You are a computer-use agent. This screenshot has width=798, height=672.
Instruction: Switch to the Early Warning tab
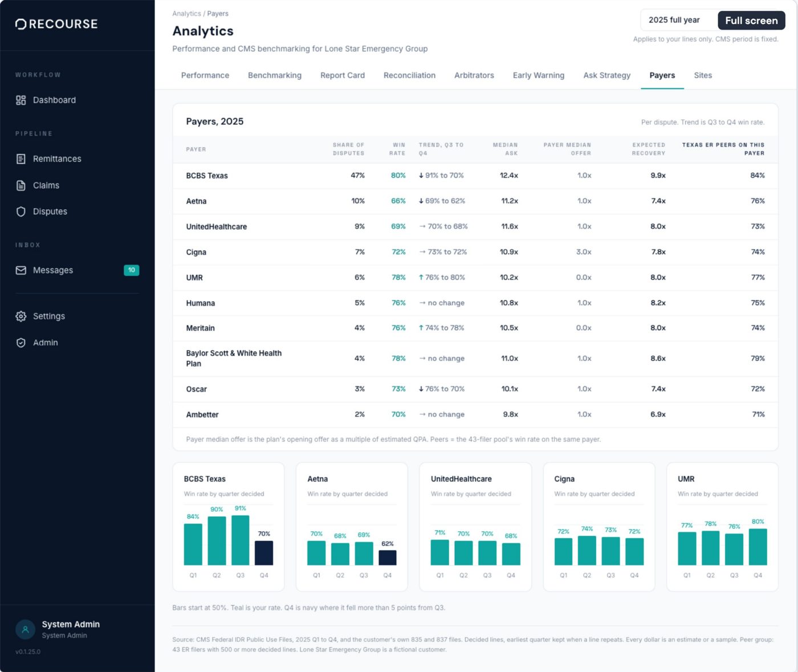click(539, 75)
